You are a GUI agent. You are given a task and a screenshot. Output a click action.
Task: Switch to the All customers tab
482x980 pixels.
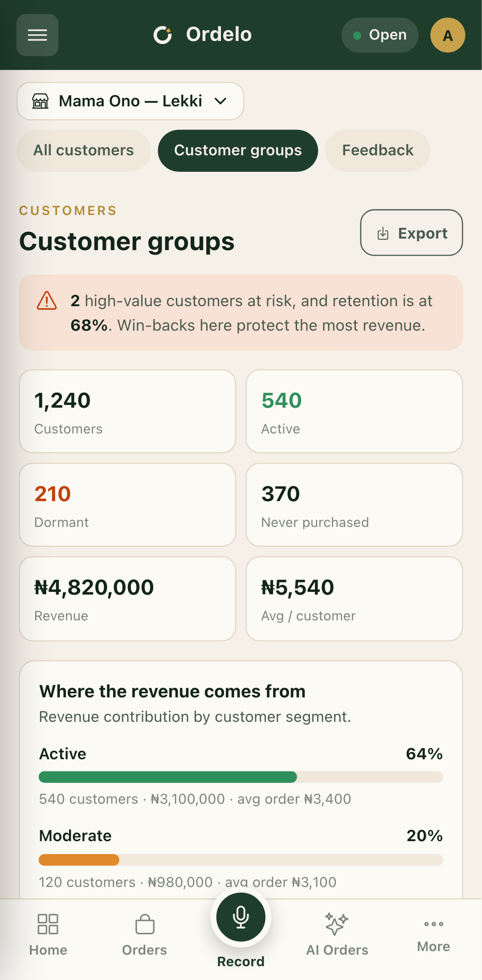pyautogui.click(x=84, y=150)
